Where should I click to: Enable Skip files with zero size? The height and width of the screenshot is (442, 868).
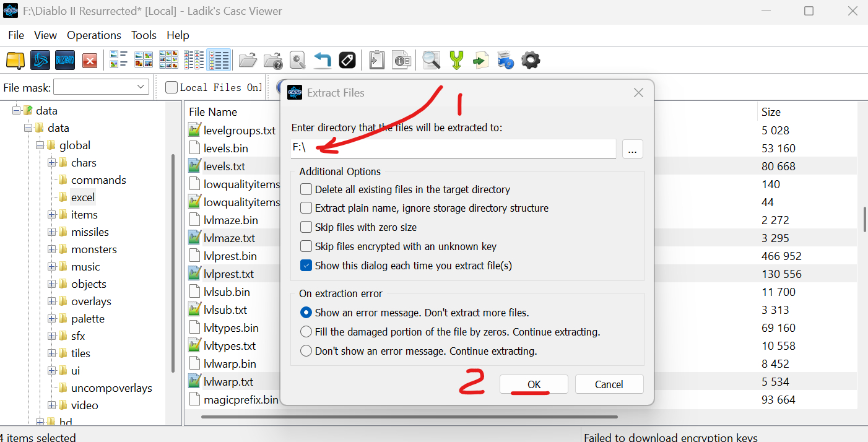[x=306, y=227]
